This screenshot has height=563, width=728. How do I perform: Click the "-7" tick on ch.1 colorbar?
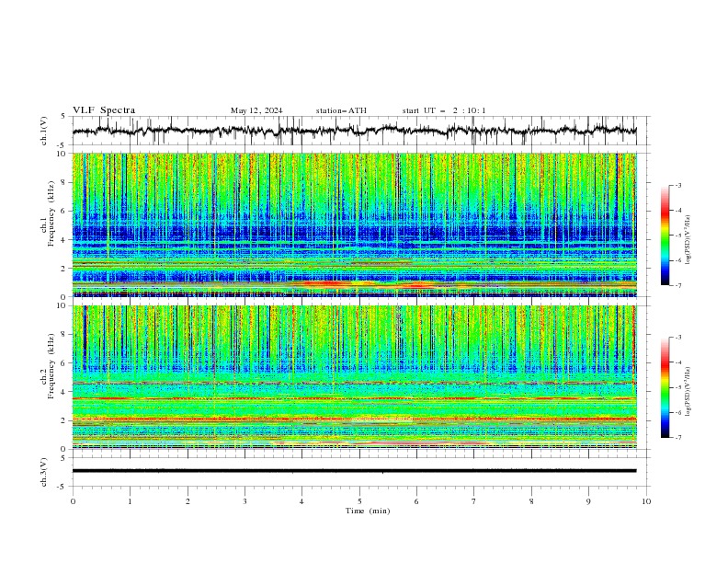tap(677, 285)
